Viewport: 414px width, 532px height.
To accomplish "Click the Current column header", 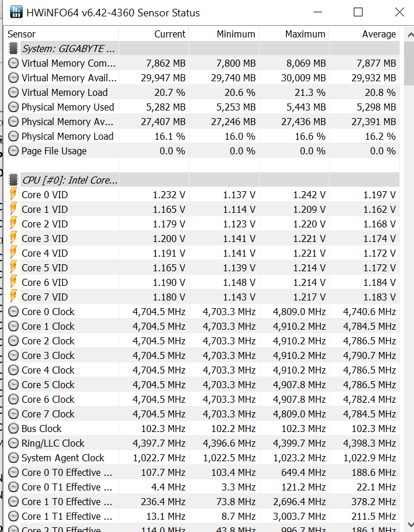I will tap(170, 34).
